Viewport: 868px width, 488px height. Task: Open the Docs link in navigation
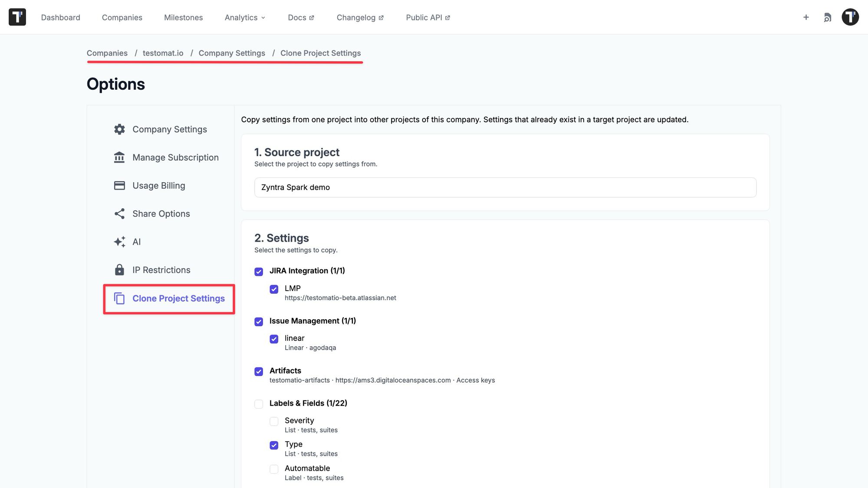(x=297, y=17)
